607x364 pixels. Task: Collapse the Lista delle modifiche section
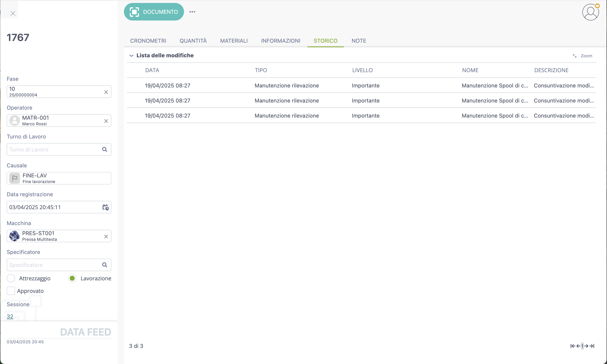(x=131, y=56)
